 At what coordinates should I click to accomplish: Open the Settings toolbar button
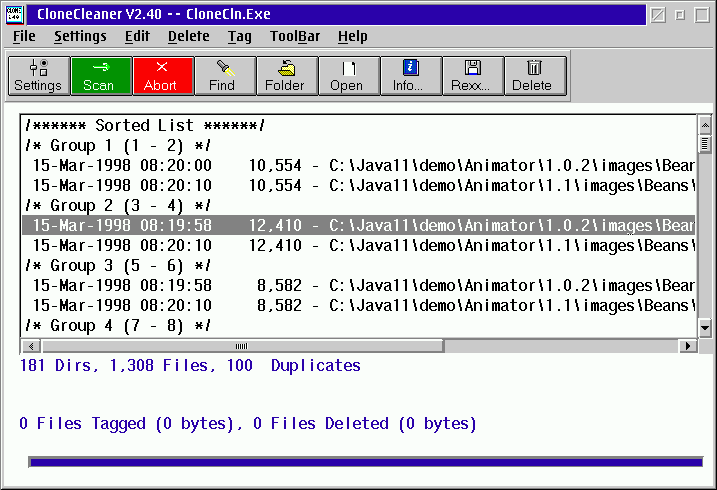click(39, 76)
